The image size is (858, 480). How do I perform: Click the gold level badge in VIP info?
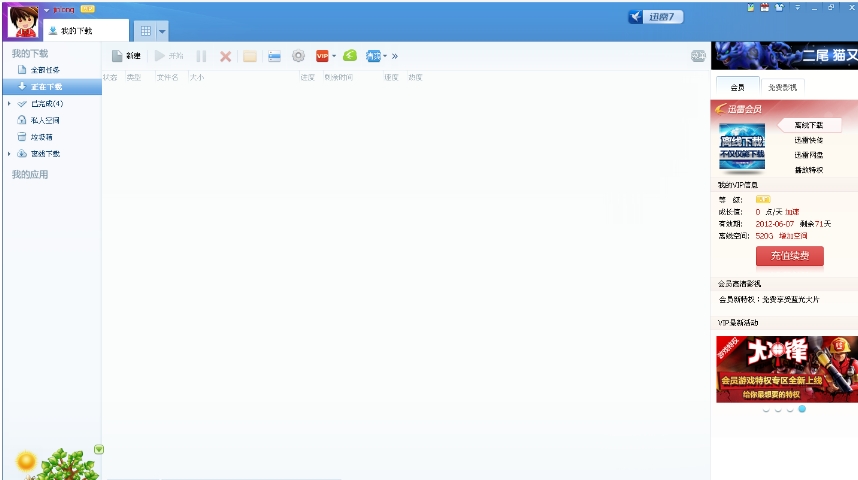click(x=763, y=199)
